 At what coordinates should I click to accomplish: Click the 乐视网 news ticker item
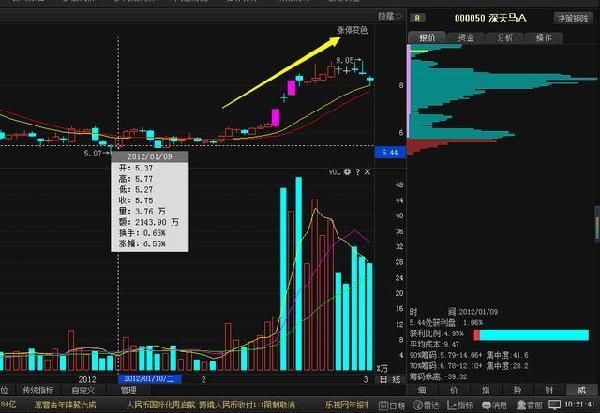[x=347, y=405]
